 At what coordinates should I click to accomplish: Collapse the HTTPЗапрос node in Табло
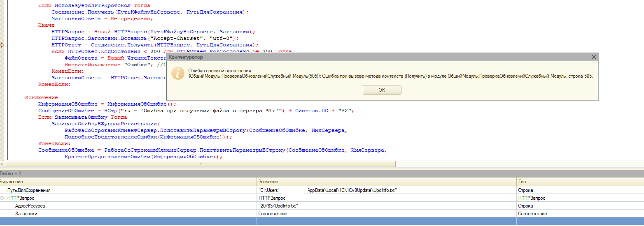pyautogui.click(x=2, y=198)
